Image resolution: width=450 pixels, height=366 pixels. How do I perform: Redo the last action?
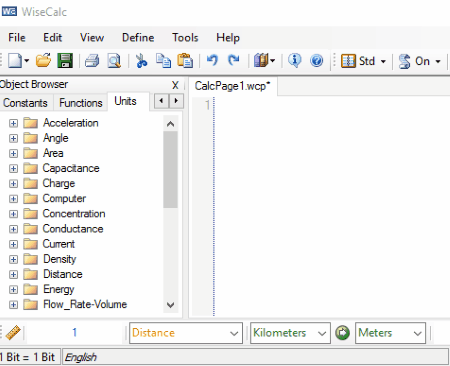234,61
